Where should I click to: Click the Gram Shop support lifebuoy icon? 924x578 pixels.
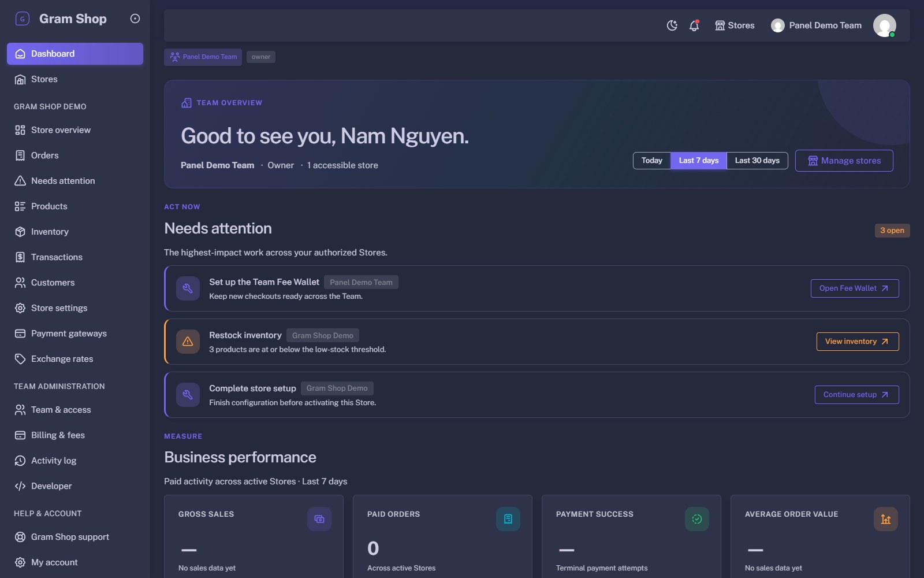(20, 537)
